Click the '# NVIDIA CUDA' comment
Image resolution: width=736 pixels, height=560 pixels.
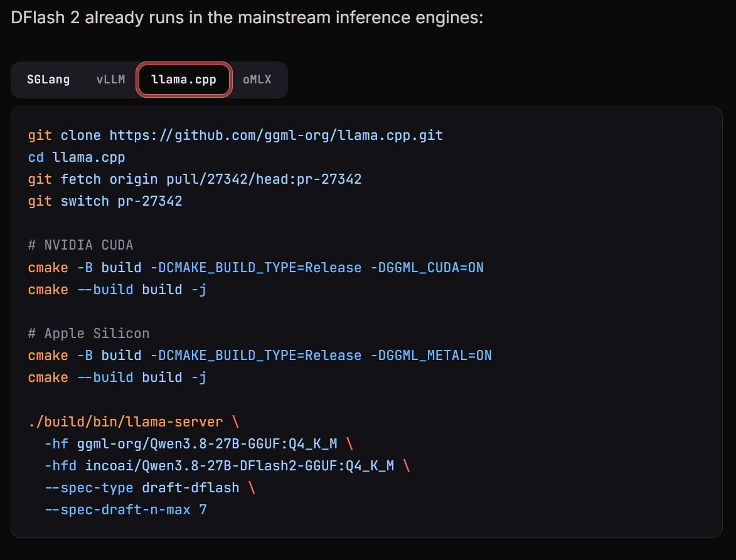click(x=81, y=245)
